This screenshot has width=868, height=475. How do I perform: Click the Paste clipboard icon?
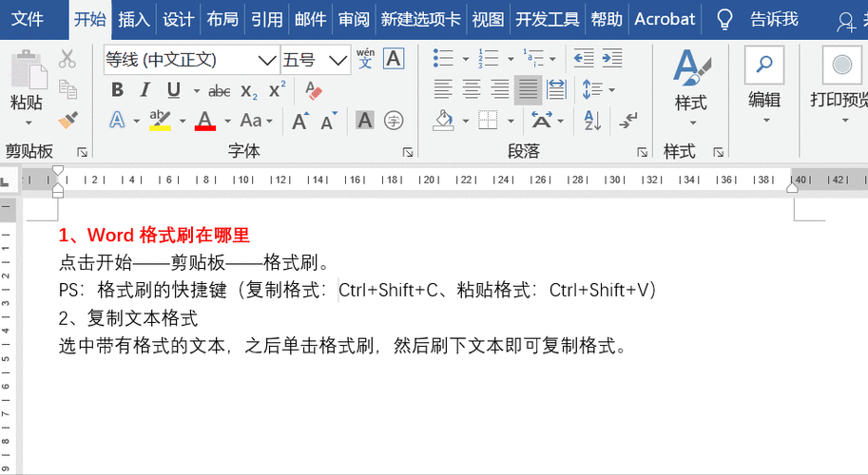coord(29,70)
